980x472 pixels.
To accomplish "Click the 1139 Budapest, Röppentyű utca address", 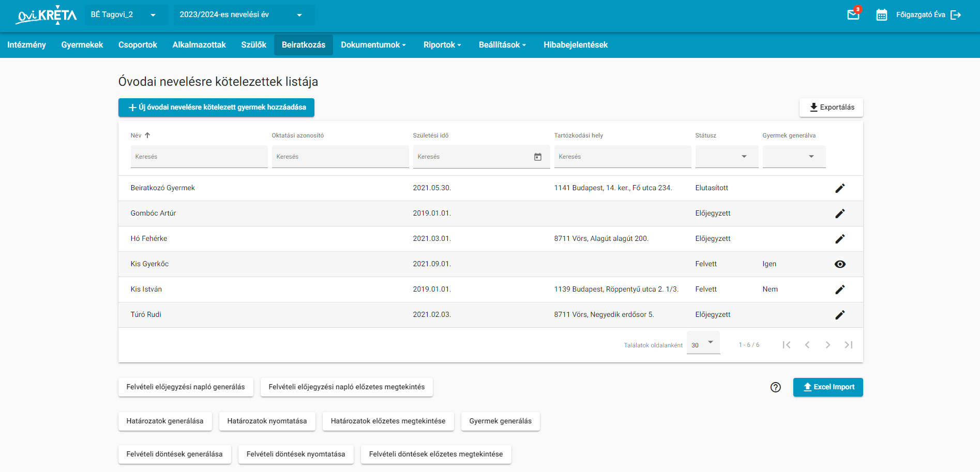I will tap(616, 290).
